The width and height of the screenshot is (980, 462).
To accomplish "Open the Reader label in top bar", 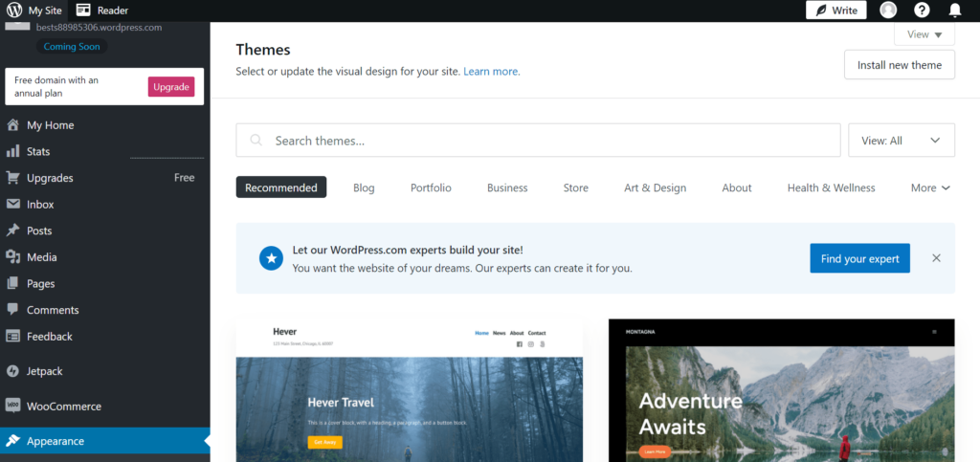I will click(x=113, y=11).
